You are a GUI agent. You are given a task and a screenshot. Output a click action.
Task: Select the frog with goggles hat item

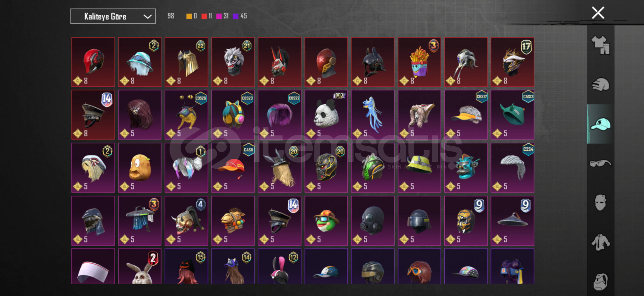[x=326, y=221]
